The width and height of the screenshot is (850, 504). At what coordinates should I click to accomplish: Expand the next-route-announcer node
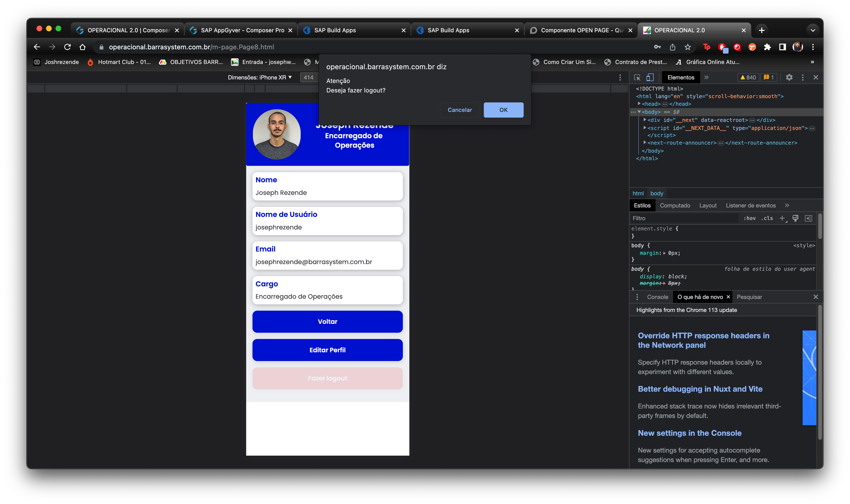coord(644,143)
